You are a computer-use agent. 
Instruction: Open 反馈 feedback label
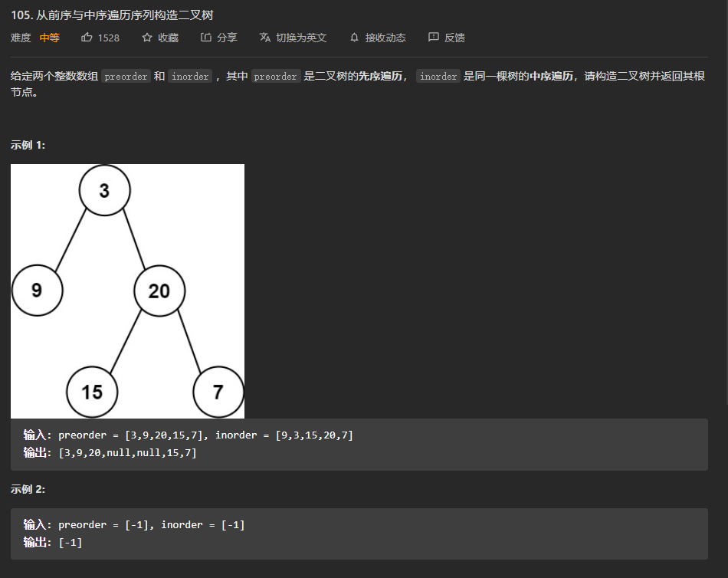click(x=454, y=38)
